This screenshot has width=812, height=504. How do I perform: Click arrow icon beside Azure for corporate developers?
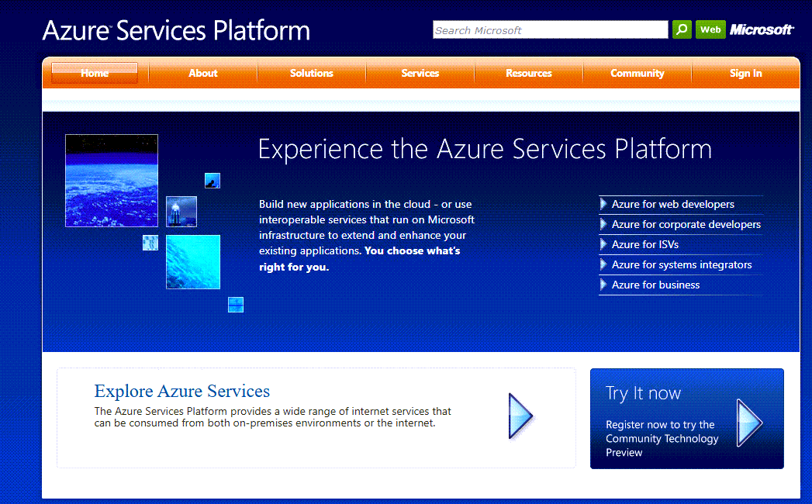(x=603, y=224)
